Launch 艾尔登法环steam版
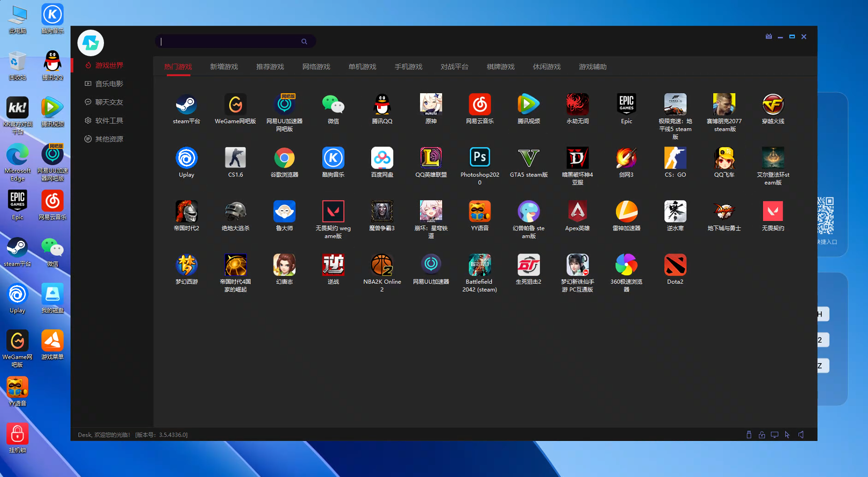The width and height of the screenshot is (868, 477). click(x=773, y=158)
